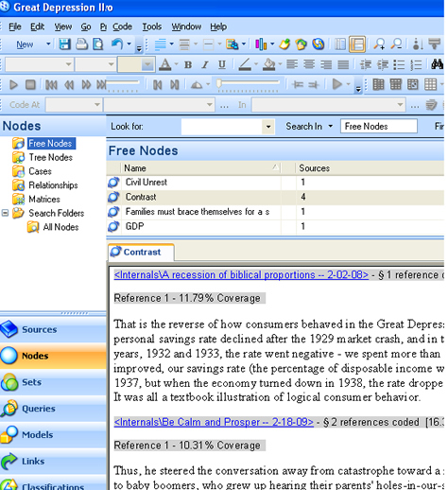Apply Italic formatting
The width and height of the screenshot is (448, 490).
tap(205, 64)
